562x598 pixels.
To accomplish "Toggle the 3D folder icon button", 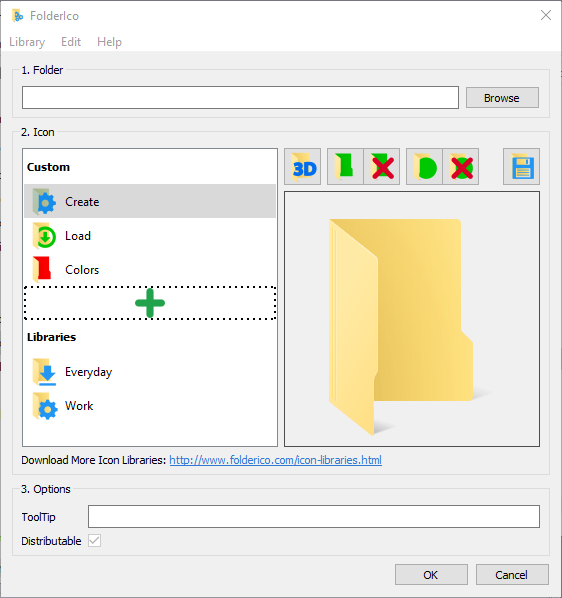I will coord(302,167).
